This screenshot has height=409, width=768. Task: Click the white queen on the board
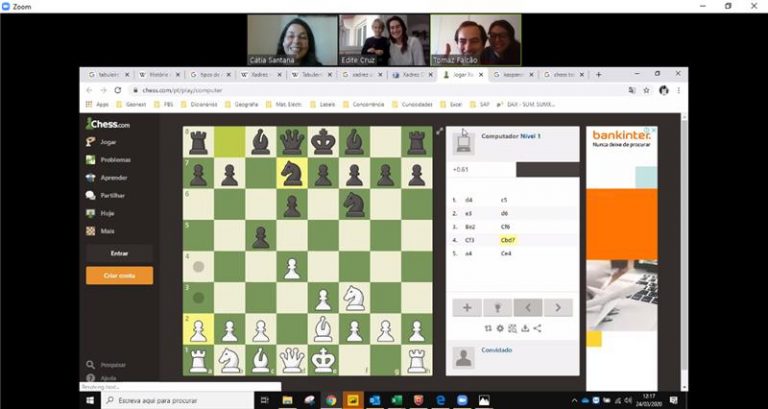pyautogui.click(x=291, y=359)
